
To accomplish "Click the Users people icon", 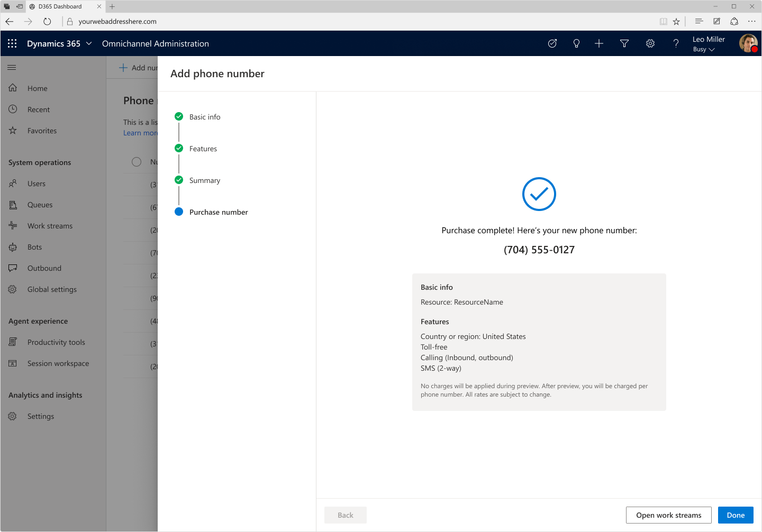I will (13, 183).
